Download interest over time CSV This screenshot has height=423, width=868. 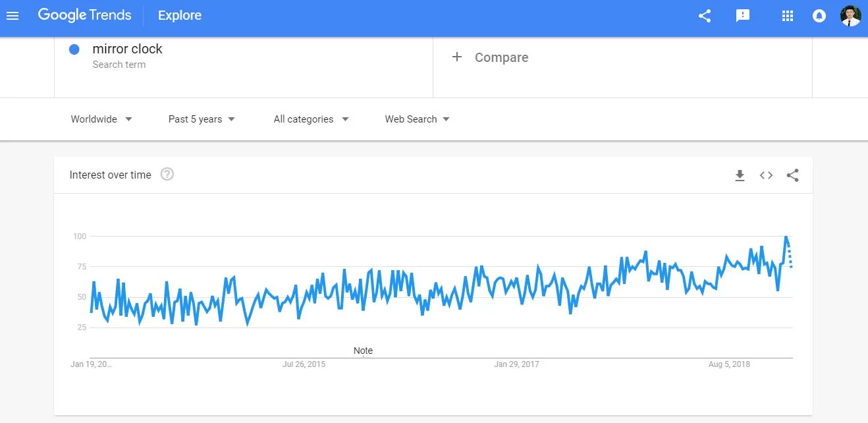(740, 175)
